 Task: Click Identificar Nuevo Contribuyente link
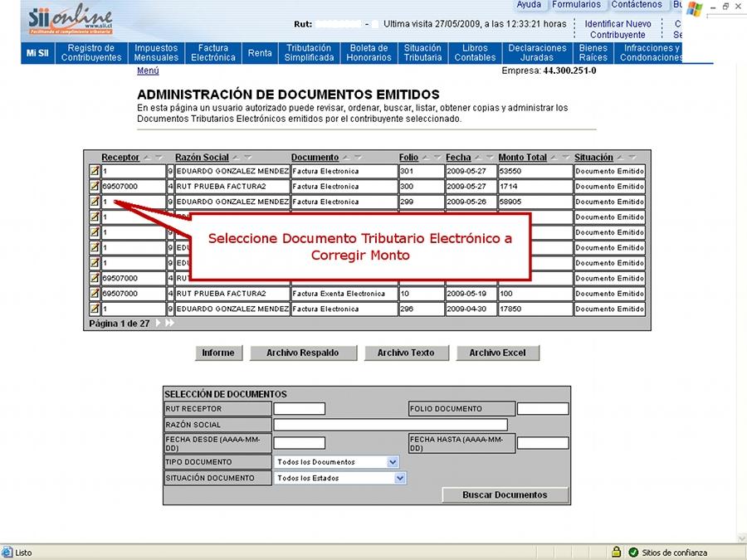tap(618, 29)
